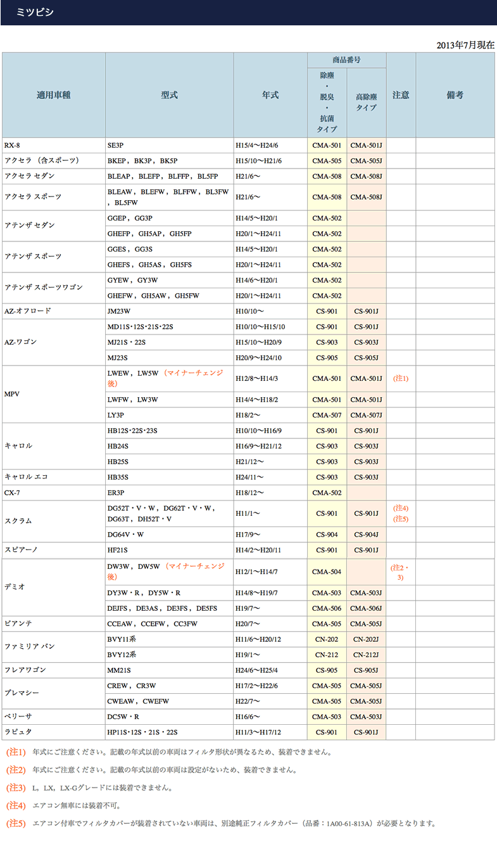Click the (注1) note marker
This screenshot has width=497, height=868.
tap(401, 378)
